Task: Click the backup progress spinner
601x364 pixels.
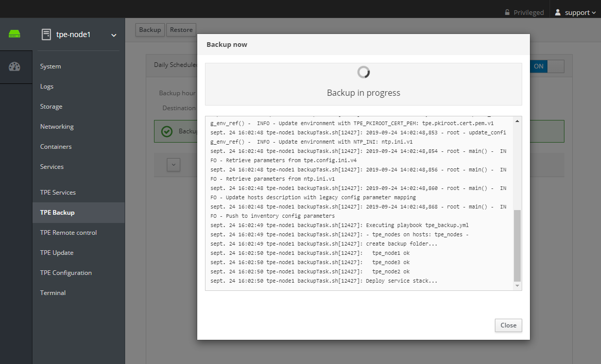Action: (x=364, y=72)
